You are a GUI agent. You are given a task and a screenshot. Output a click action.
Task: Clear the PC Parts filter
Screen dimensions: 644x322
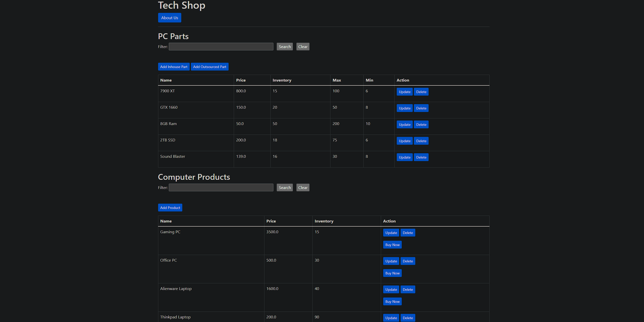pyautogui.click(x=303, y=46)
